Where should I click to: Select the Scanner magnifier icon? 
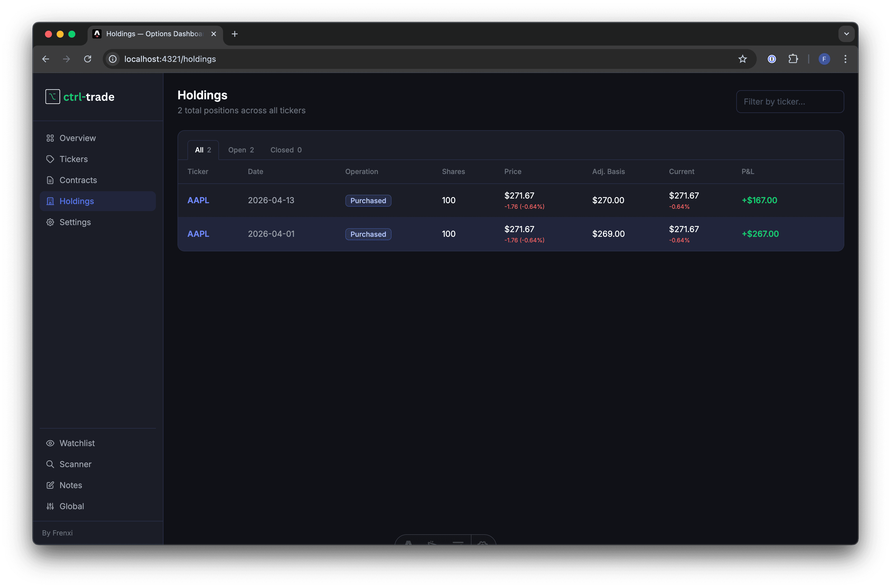(50, 464)
